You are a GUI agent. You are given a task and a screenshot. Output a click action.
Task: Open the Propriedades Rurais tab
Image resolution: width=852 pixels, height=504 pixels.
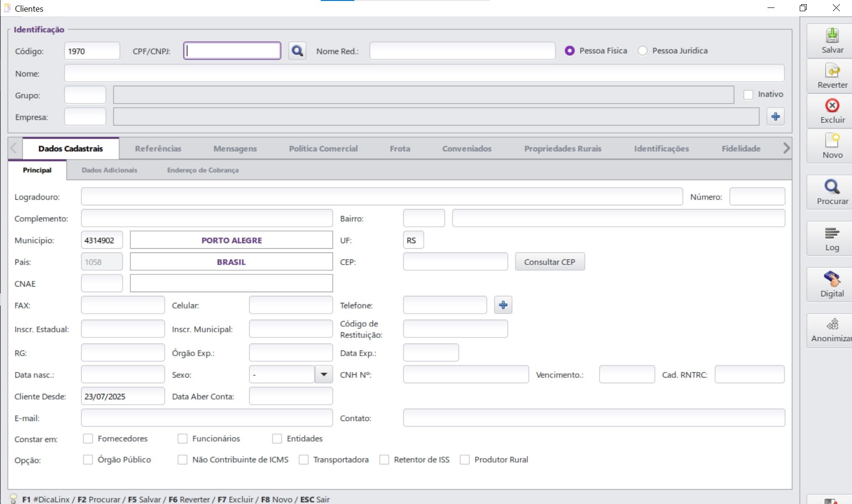tap(563, 148)
